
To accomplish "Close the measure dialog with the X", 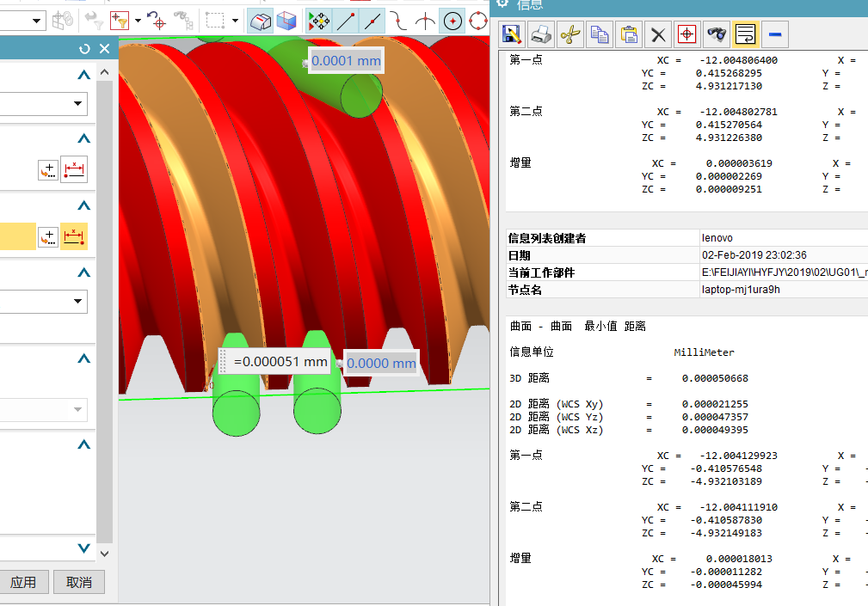I will click(104, 49).
